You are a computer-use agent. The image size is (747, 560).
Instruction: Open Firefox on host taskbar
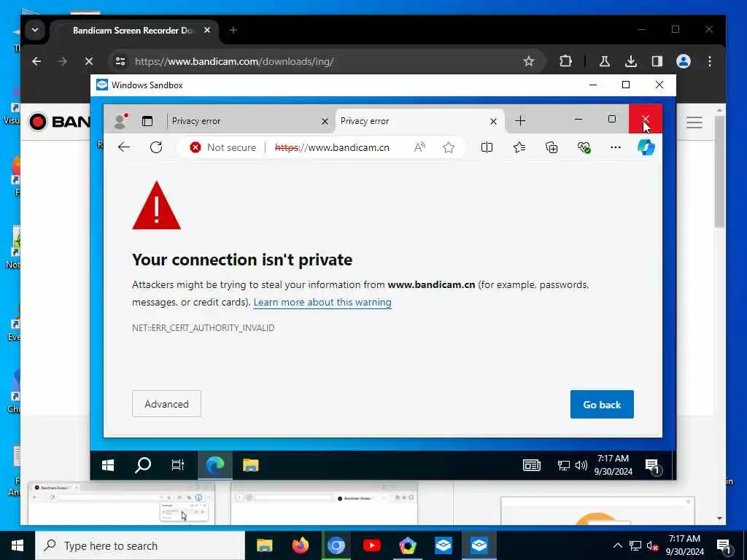(300, 545)
